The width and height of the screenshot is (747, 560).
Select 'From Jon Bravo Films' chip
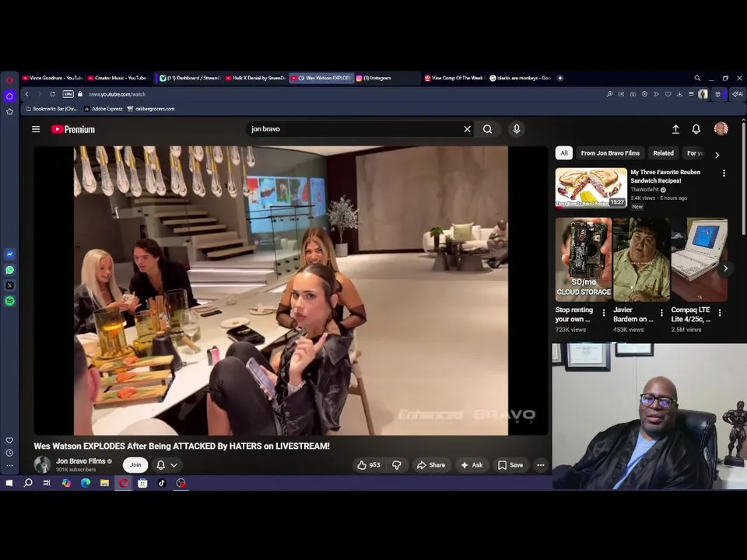[x=610, y=153]
